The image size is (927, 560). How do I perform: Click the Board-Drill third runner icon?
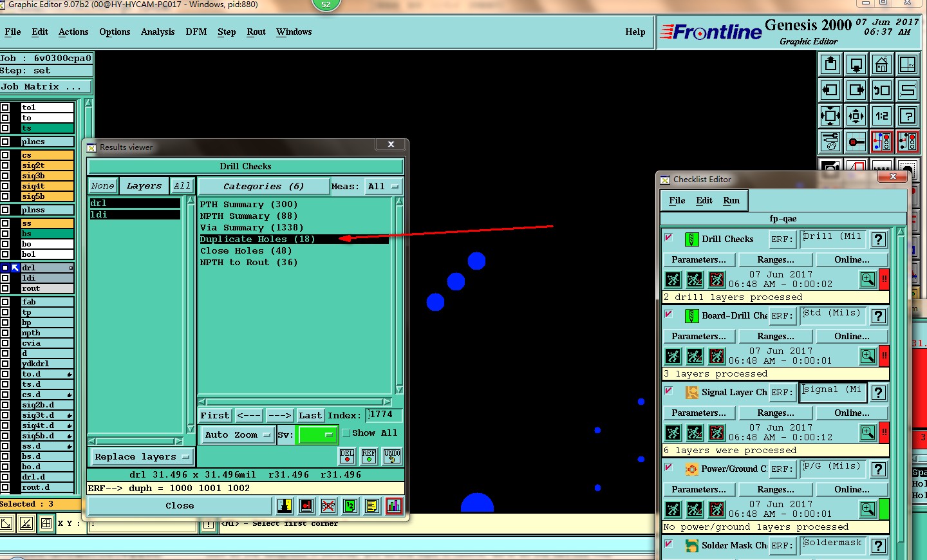(716, 356)
